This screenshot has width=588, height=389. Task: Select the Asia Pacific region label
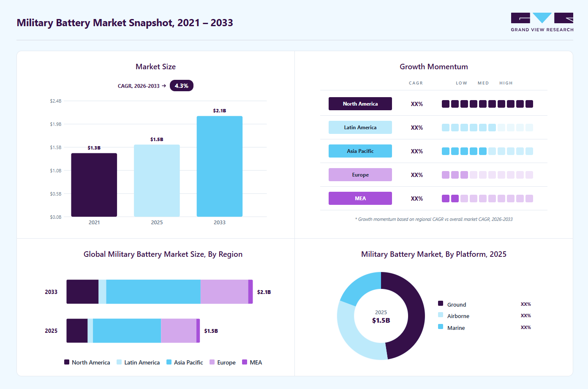pos(360,151)
